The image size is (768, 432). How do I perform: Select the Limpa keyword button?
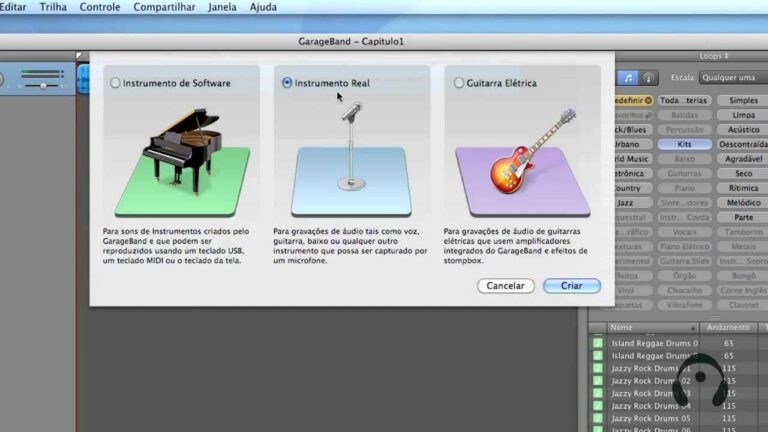(x=743, y=115)
